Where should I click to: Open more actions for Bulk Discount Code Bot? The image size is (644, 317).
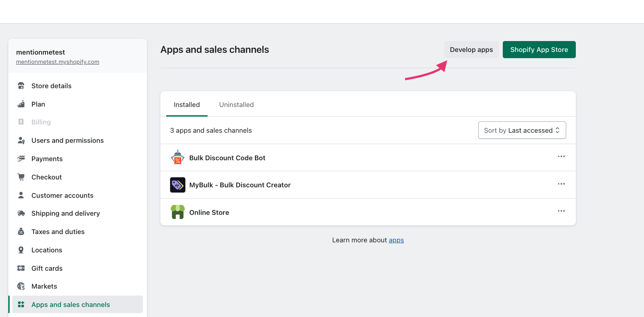561,157
